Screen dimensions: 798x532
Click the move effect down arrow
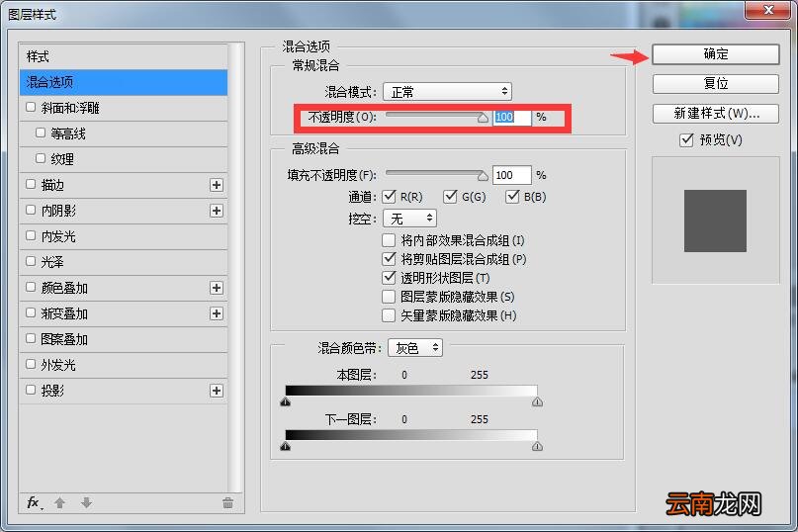point(86,503)
